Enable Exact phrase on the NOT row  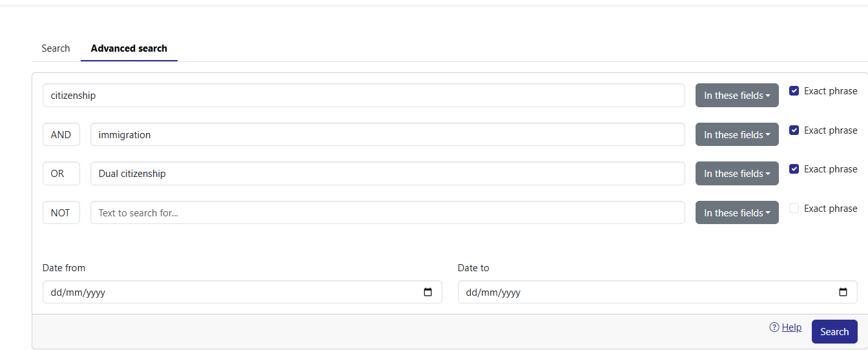(794, 209)
